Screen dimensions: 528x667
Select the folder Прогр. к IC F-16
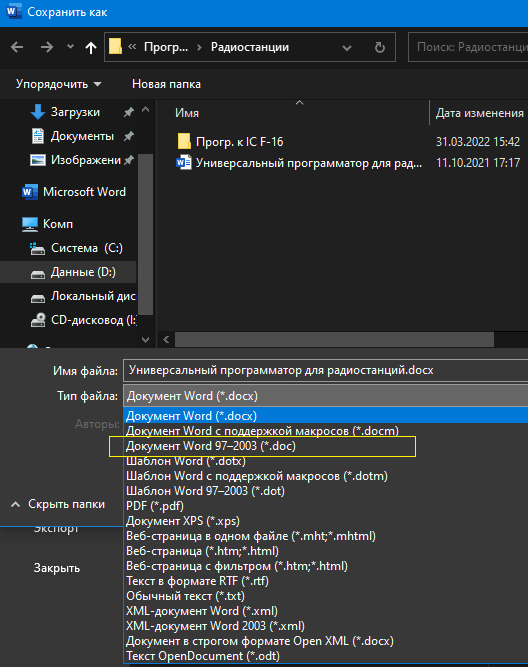(x=240, y=142)
